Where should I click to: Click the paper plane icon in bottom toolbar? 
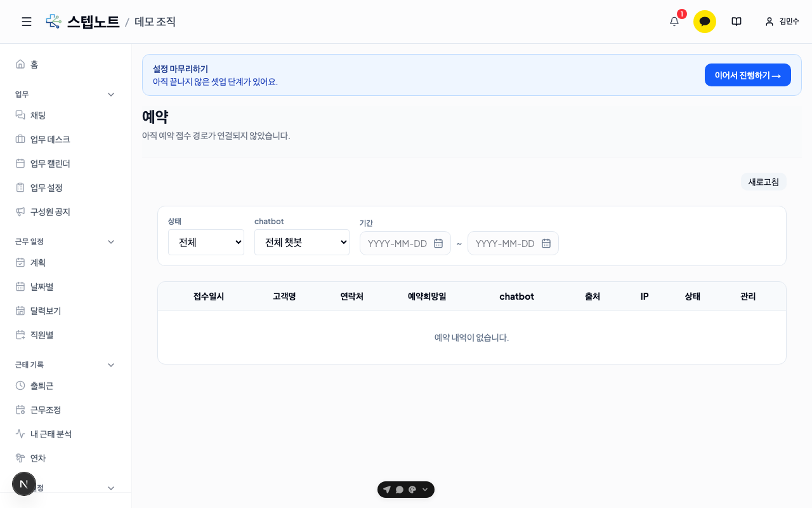click(x=387, y=490)
